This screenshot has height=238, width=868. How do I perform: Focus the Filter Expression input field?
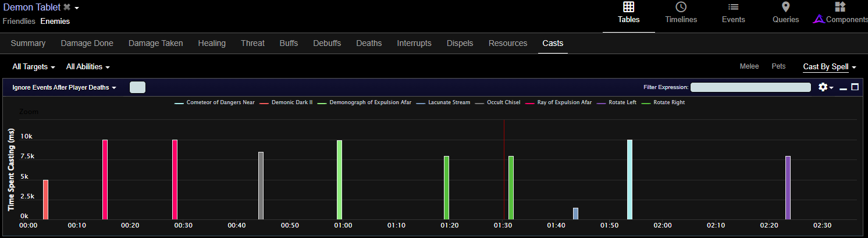750,87
